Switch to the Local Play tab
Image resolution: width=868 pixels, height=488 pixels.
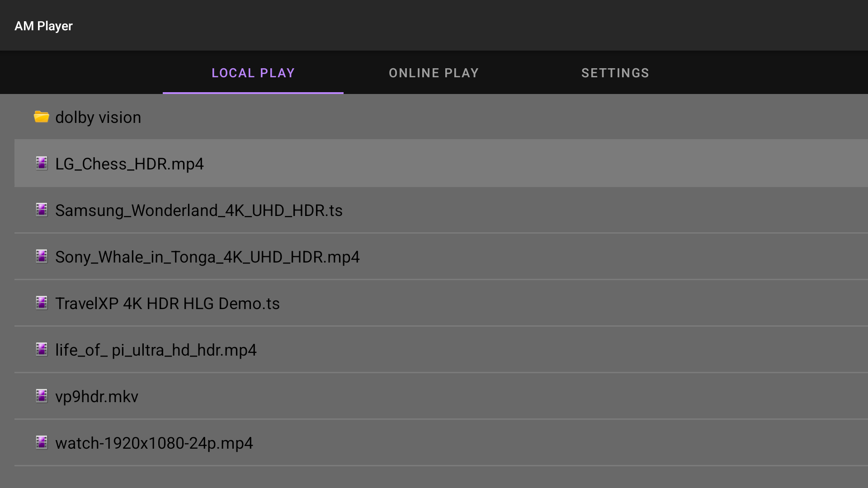point(253,73)
